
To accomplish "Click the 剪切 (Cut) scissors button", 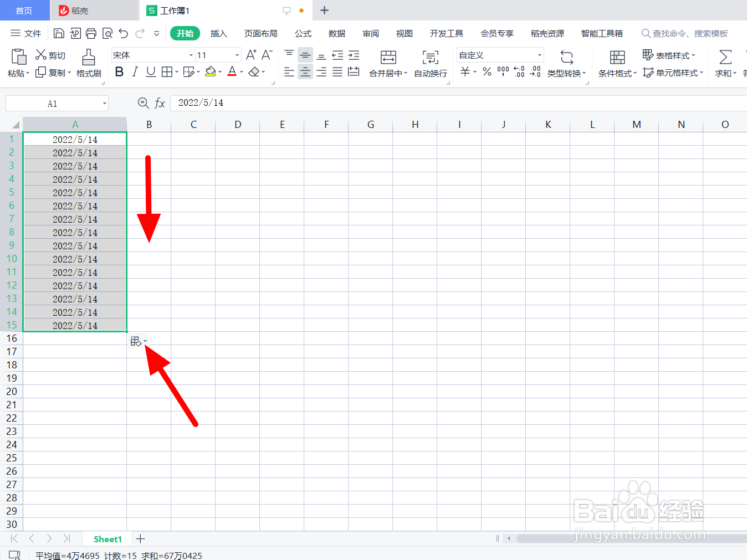I will [x=50, y=55].
